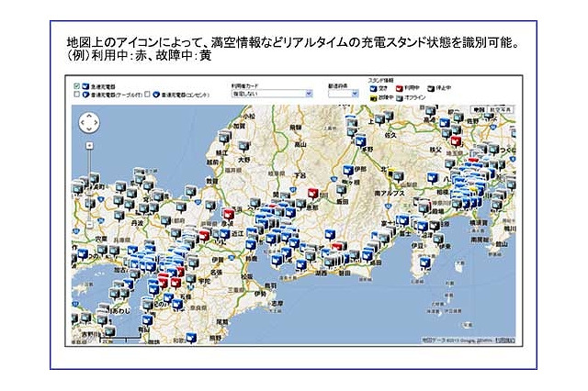This screenshot has width=588, height=391.
Task: Click the blue marker south of 和歌山 at map bottom
Action: coord(191,338)
